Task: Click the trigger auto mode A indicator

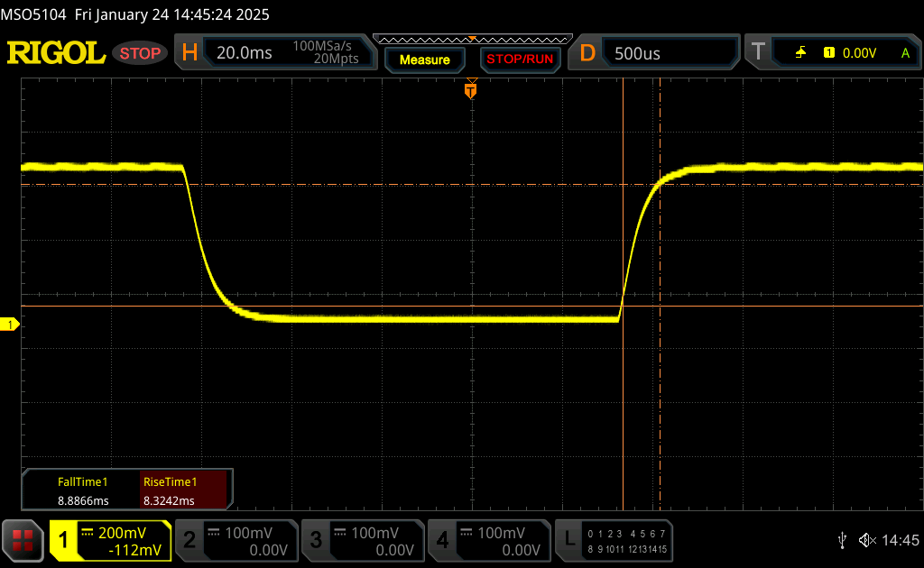Action: [x=905, y=53]
